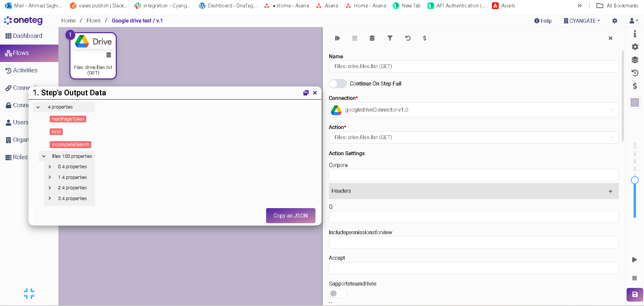644x306 pixels.
Task: Enable the Supportsteamdrives toggle
Action: [x=338, y=294]
